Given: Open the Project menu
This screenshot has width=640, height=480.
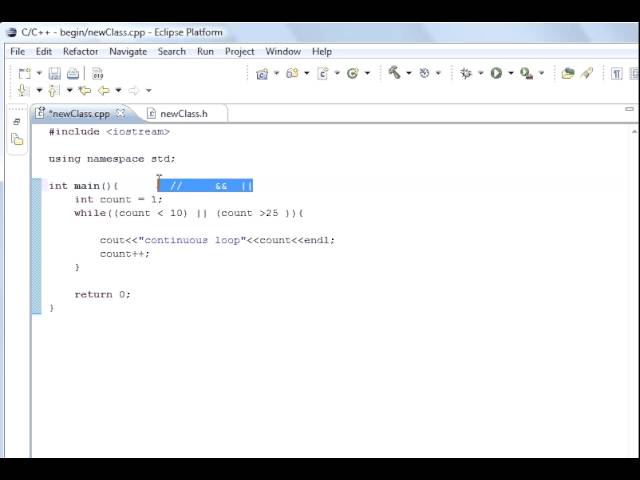Looking at the screenshot, I should click(240, 51).
